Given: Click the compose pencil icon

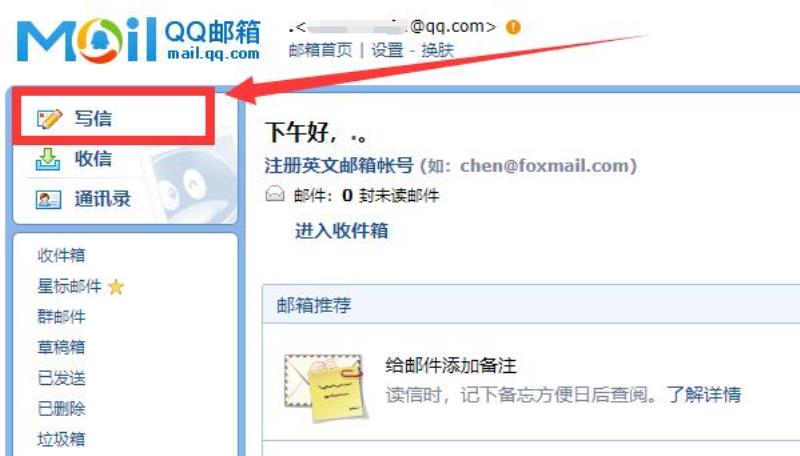Looking at the screenshot, I should 49,119.
